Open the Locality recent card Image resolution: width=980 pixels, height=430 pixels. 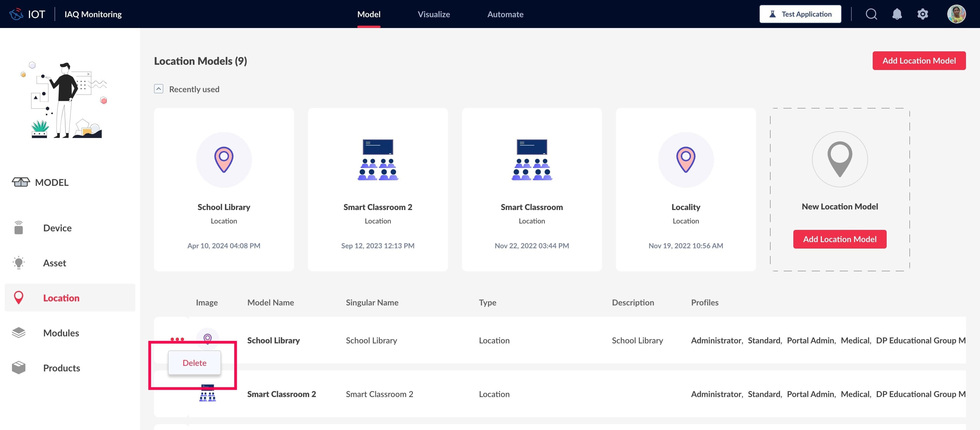(x=685, y=189)
